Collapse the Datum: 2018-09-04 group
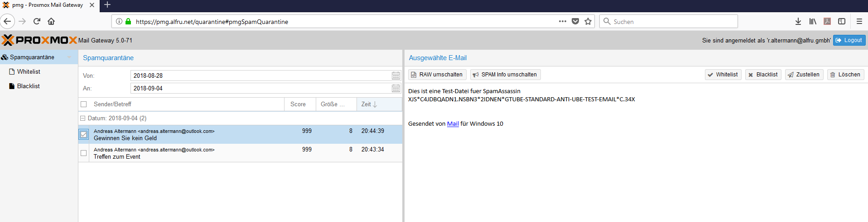 tap(83, 118)
